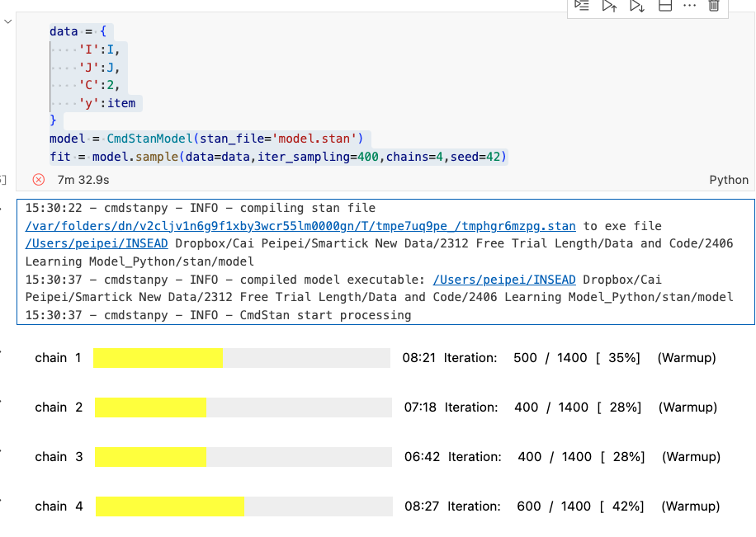
Task: Click the 7m 32.9s execution time
Action: pos(83,180)
